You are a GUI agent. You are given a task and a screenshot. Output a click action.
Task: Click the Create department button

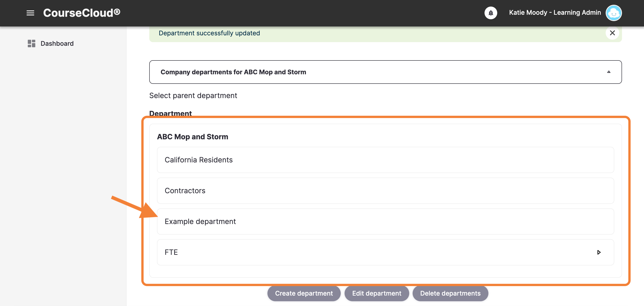pos(304,293)
